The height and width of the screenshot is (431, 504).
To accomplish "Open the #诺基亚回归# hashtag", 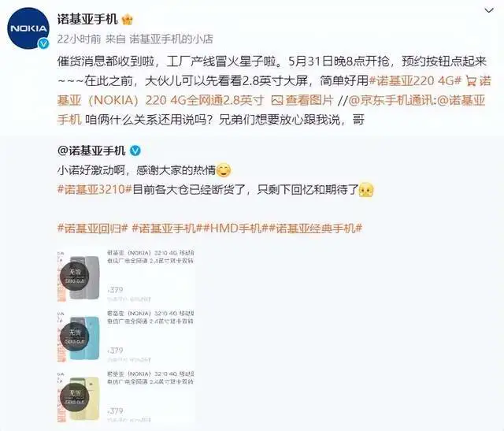I will [93, 229].
